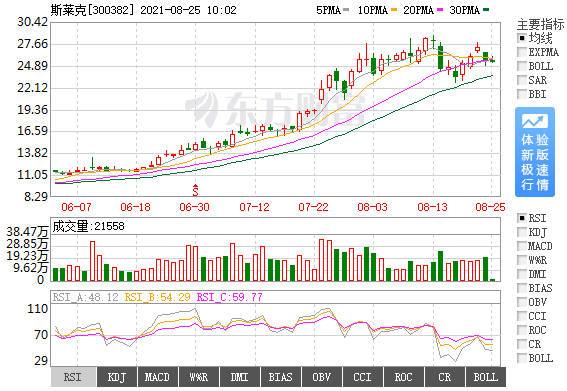Switch to the BOLL bottom tab
567x391 pixels.
tap(486, 377)
